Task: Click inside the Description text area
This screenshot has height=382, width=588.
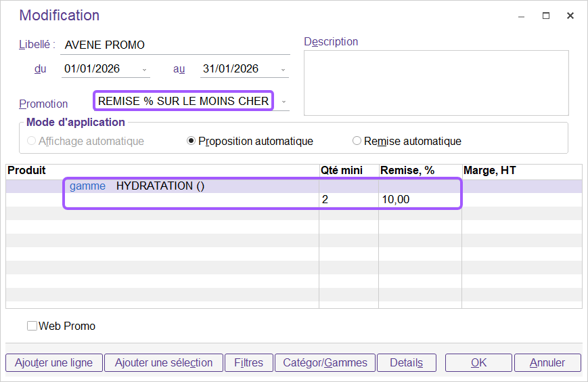Action: 436,83
